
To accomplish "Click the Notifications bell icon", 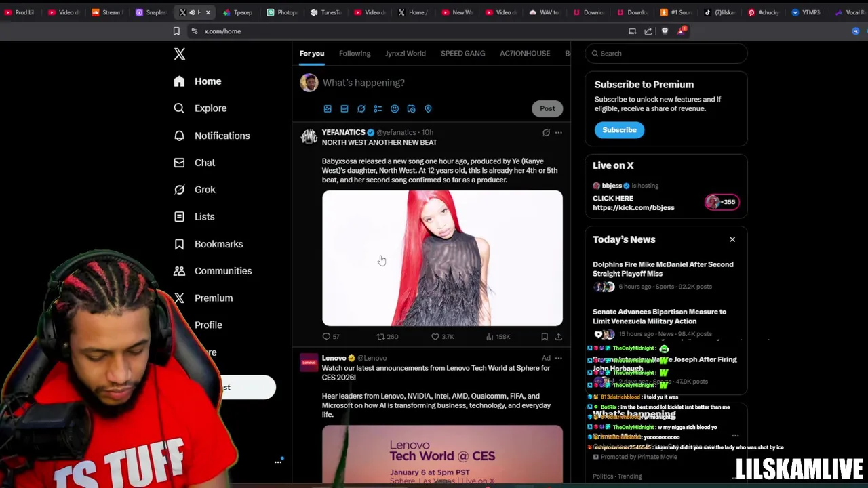I will 179,136.
